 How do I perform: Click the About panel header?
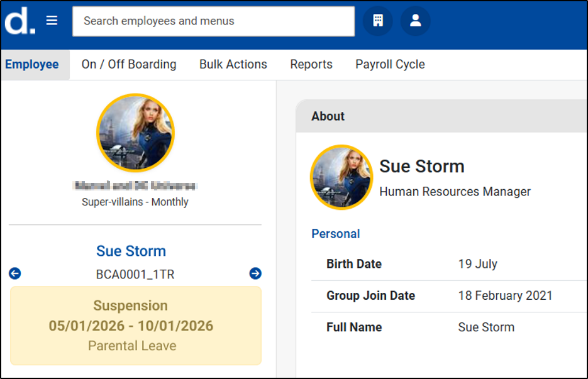(x=328, y=116)
